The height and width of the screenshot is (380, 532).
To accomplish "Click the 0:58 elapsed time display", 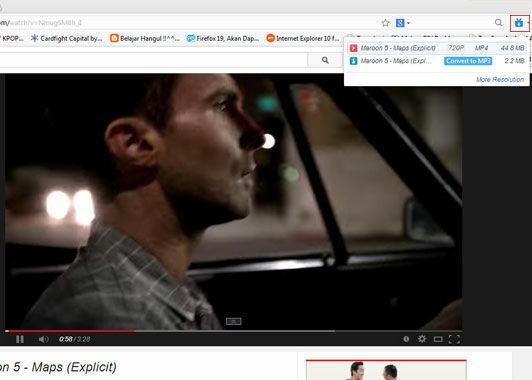I will pos(65,339).
